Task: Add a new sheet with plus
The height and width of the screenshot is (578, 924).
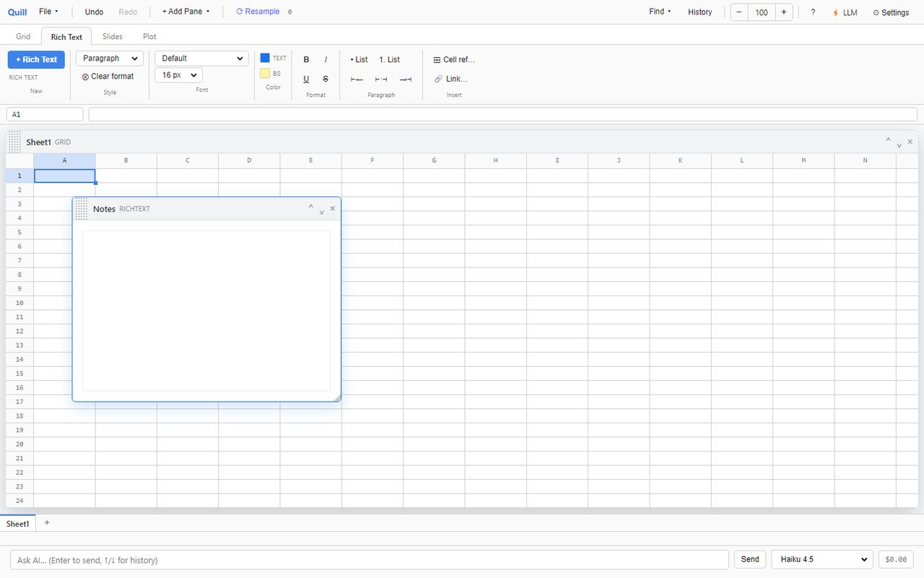Action: tap(47, 522)
